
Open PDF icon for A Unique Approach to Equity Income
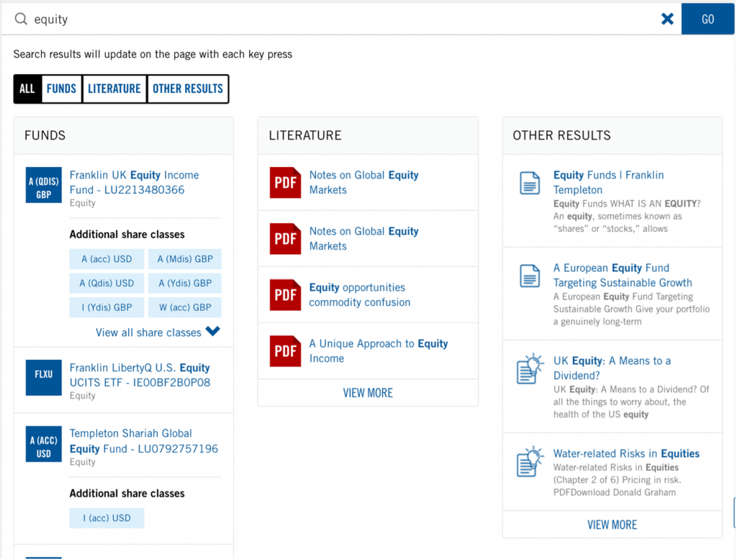pyautogui.click(x=285, y=351)
